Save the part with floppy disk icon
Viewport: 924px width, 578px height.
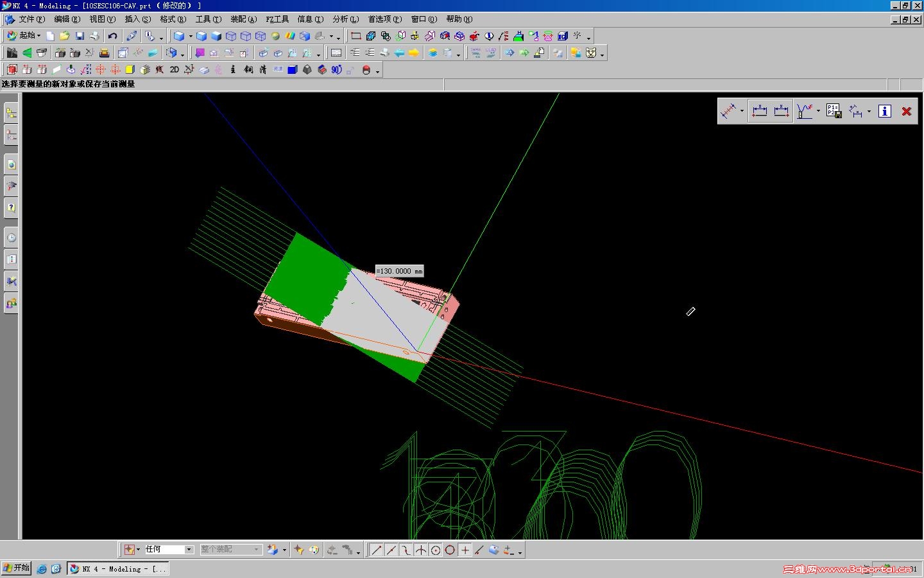tap(80, 36)
